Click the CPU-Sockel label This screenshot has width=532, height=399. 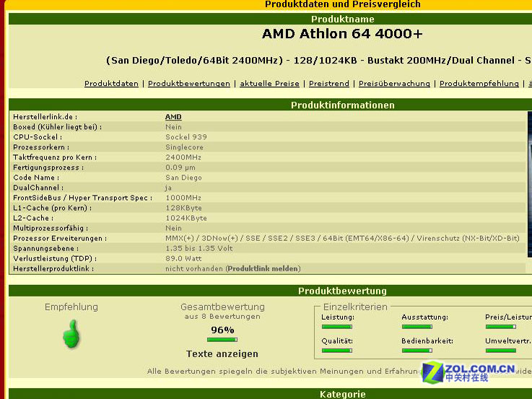coord(38,137)
